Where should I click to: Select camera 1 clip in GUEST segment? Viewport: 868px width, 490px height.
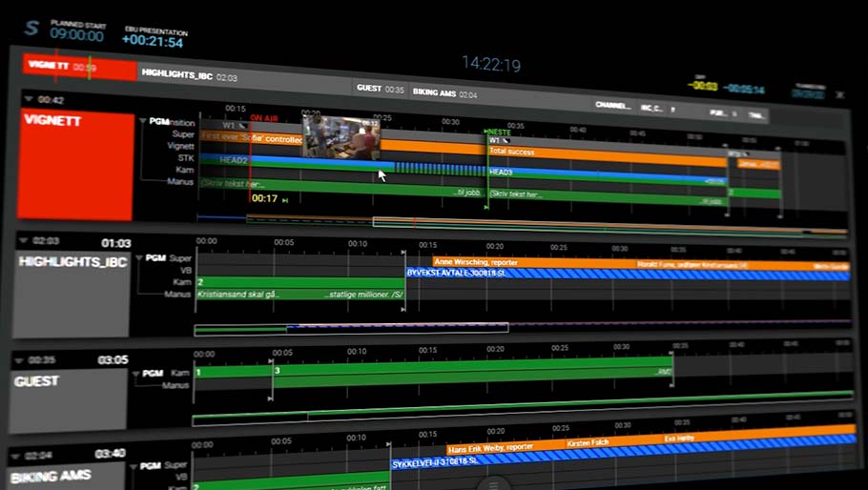[x=233, y=371]
